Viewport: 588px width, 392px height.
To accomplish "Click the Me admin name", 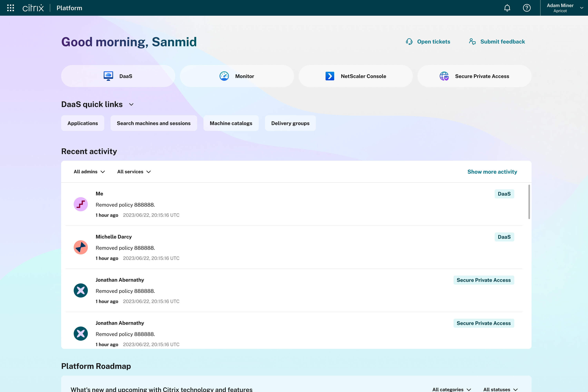I will point(99,193).
